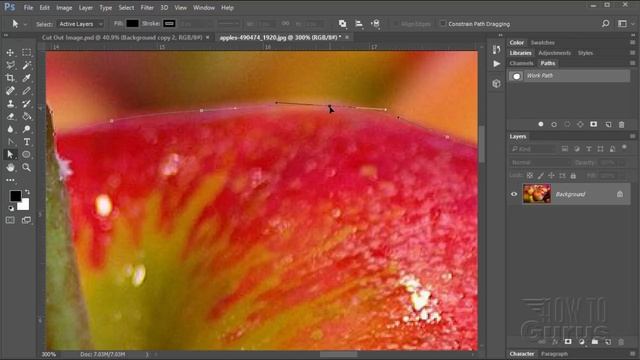Open the Search magnifier icon
Screen dimensions: 640x360
coord(606,24)
